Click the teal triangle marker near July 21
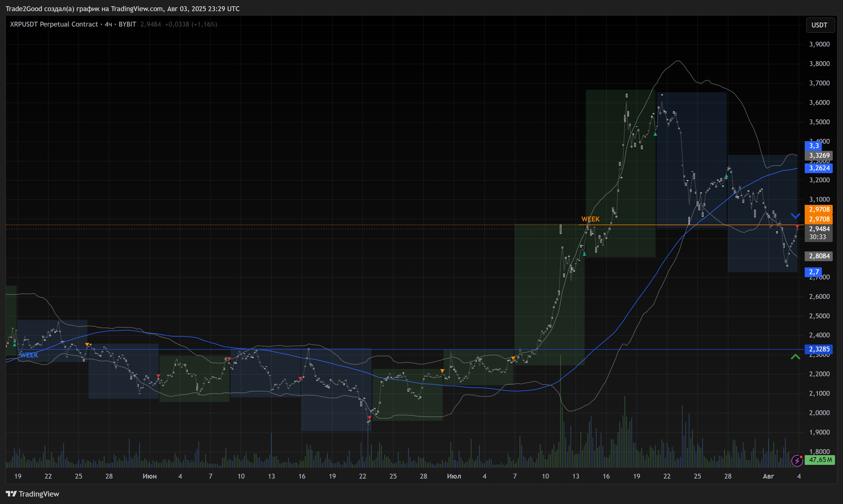The height and width of the screenshot is (504, 843). pos(655,134)
